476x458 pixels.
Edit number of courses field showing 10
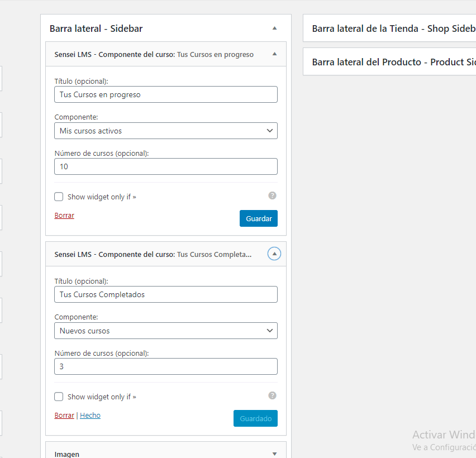(166, 166)
